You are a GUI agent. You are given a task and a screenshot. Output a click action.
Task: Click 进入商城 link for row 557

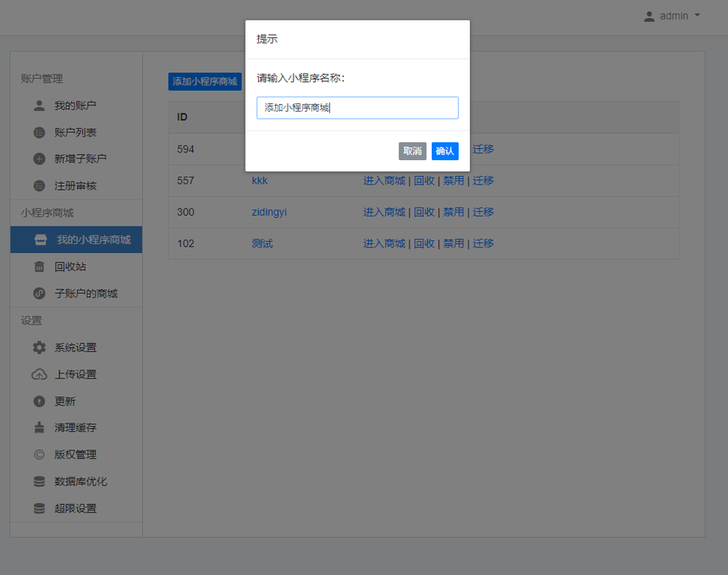[x=384, y=180]
